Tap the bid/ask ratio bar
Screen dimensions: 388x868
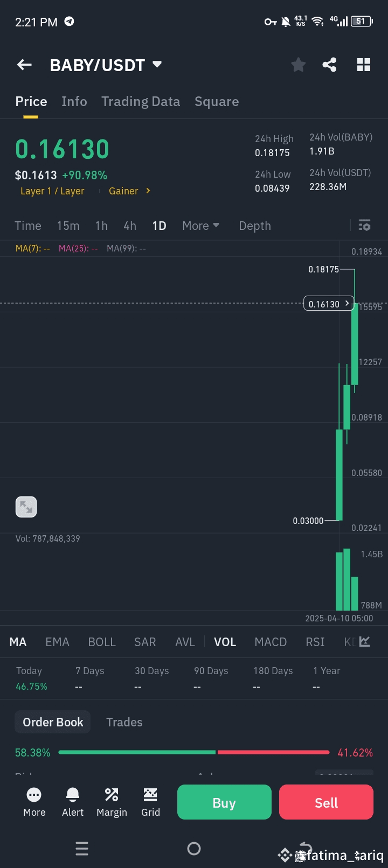click(x=193, y=752)
